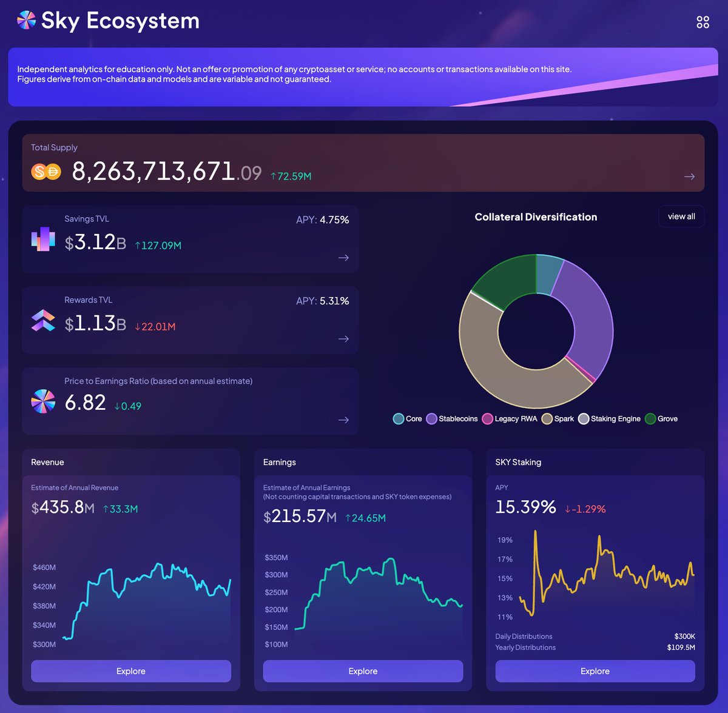The width and height of the screenshot is (728, 713).
Task: Toggle Grove legend item
Action: point(661,419)
